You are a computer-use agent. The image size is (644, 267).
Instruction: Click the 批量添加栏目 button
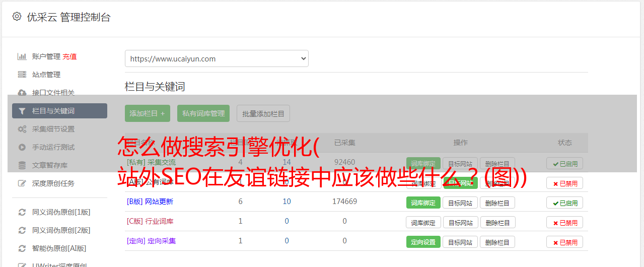pos(263,113)
